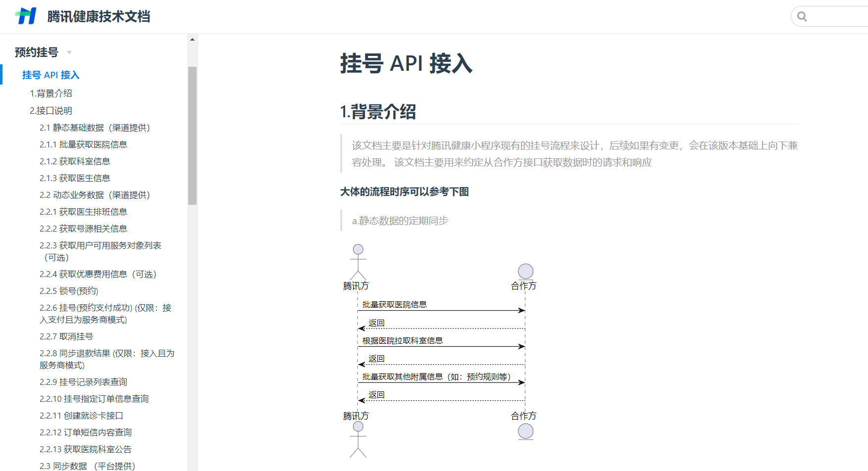
Task: Open 2.2.8 同步退款结果
Action: (x=107, y=359)
